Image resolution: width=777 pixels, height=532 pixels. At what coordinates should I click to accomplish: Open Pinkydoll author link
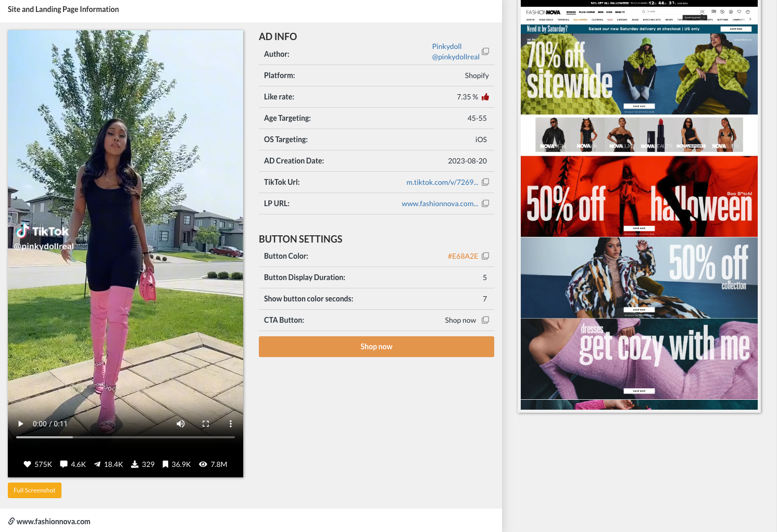click(x=447, y=46)
